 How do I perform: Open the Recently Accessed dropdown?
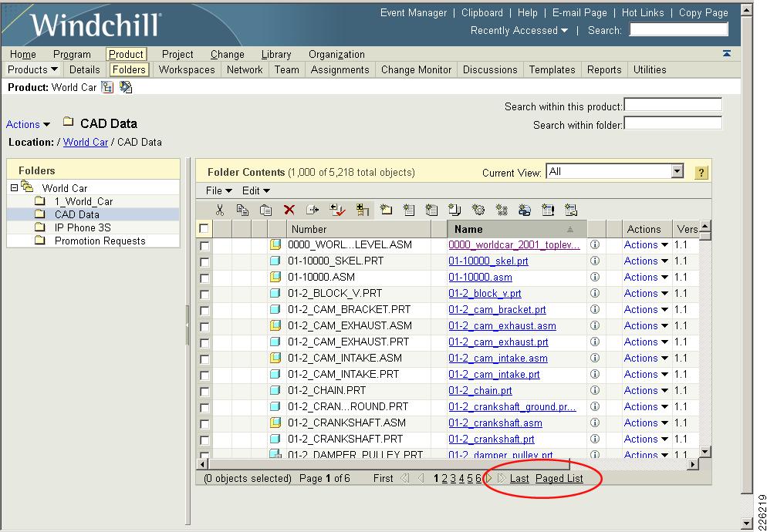pos(519,30)
